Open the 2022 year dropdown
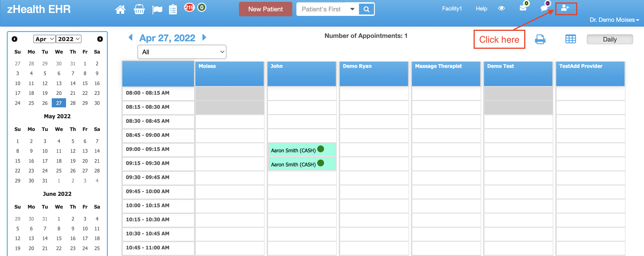The image size is (644, 256). coord(69,39)
